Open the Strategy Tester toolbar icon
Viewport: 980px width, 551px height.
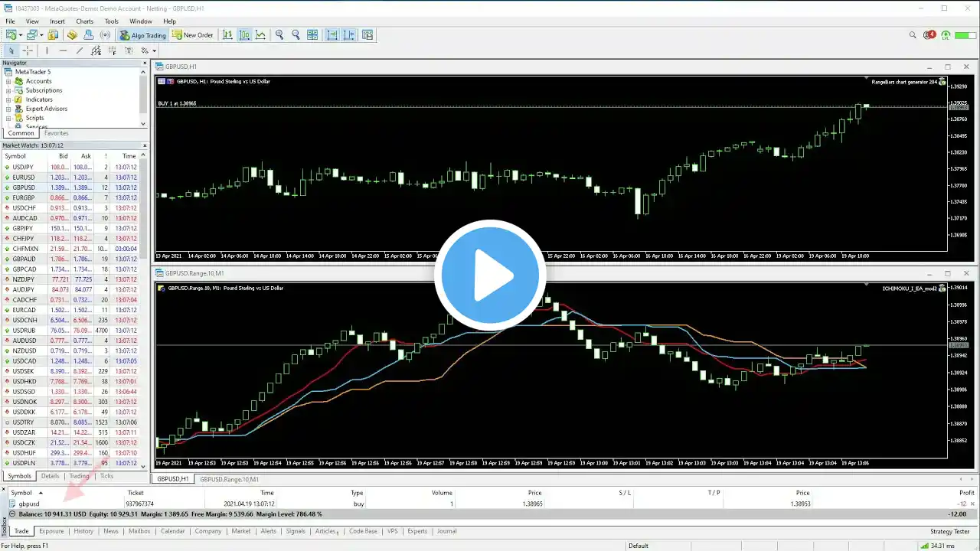pyautogui.click(x=367, y=35)
